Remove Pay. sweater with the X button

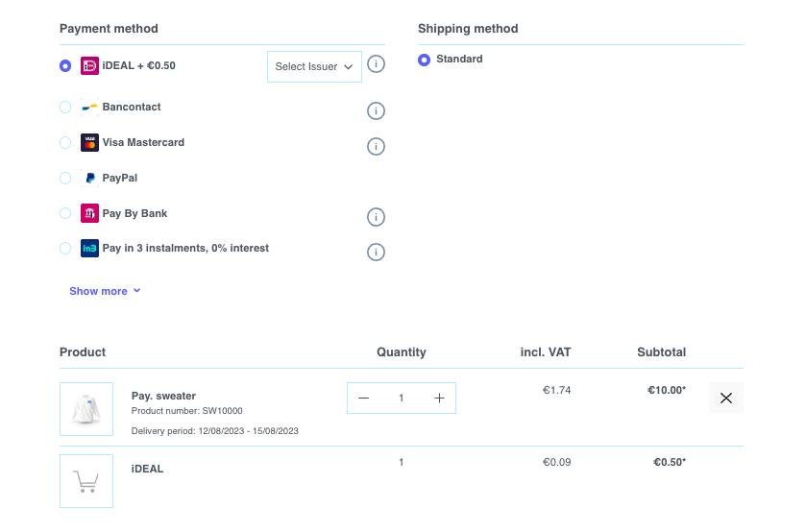[726, 398]
